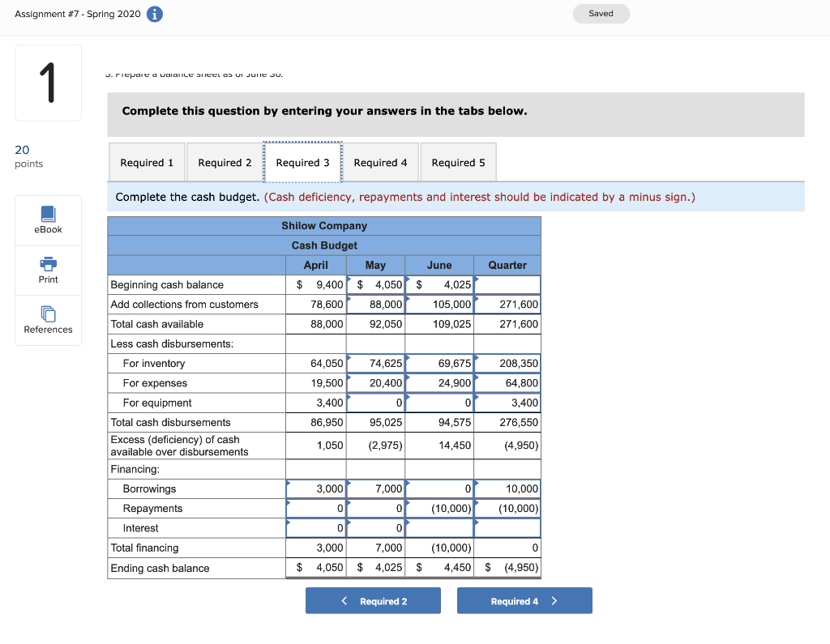Edit the April For equipment value 3,400
Image resolution: width=830 pixels, height=644 pixels.
(x=316, y=403)
